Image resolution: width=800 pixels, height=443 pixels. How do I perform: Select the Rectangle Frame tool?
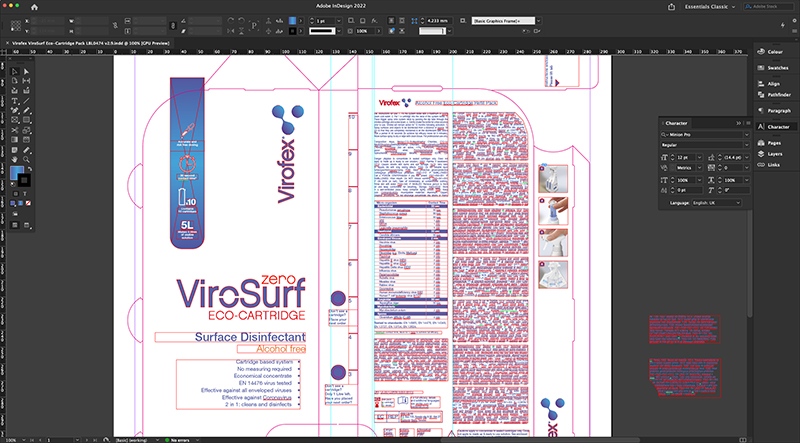point(15,120)
